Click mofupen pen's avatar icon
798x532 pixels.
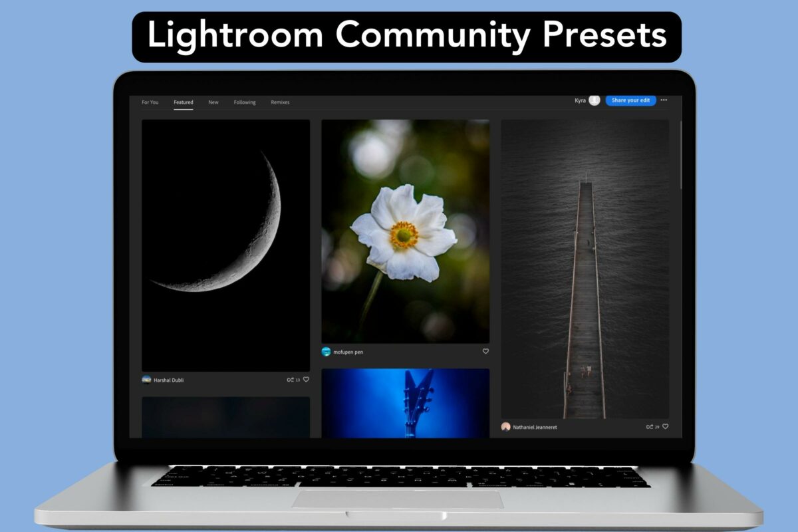pyautogui.click(x=326, y=352)
